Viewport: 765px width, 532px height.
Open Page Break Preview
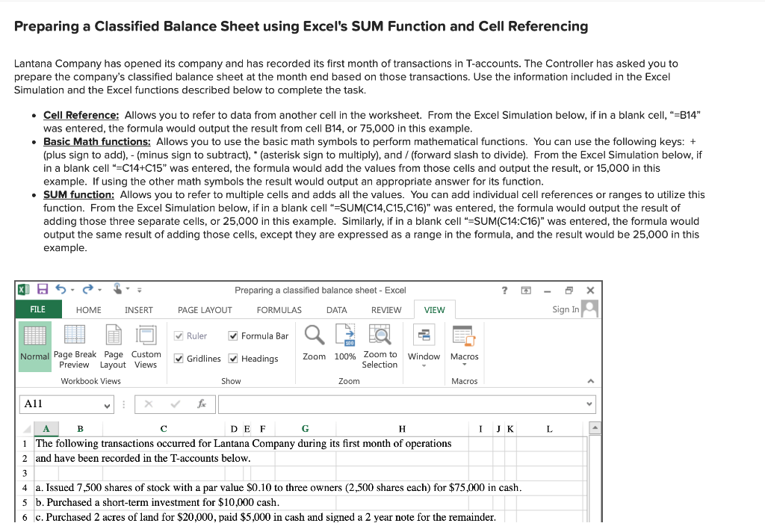[75, 346]
